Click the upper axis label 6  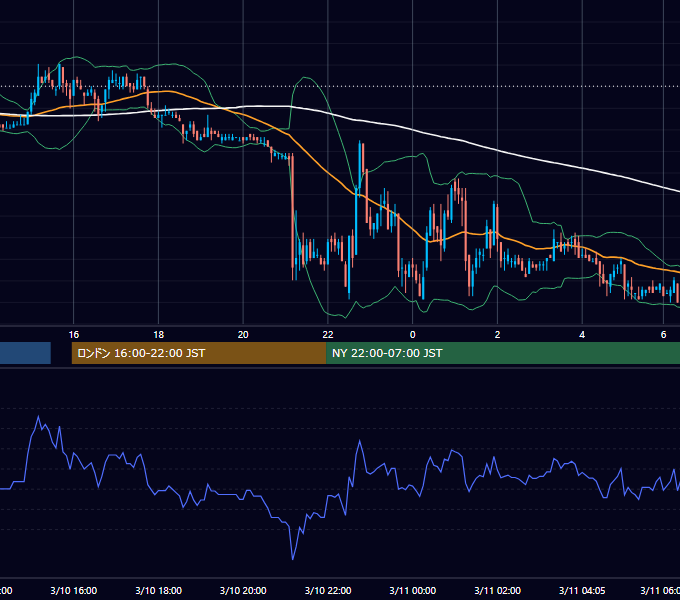click(663, 335)
